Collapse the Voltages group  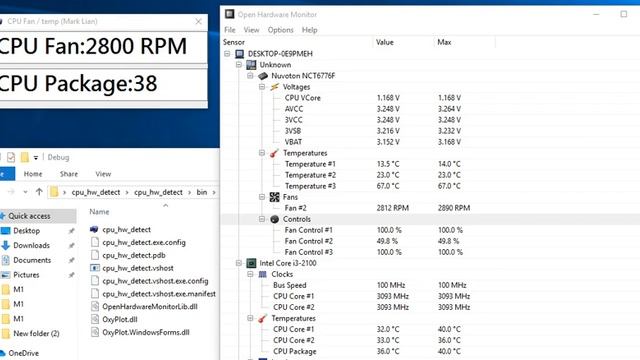(262, 87)
